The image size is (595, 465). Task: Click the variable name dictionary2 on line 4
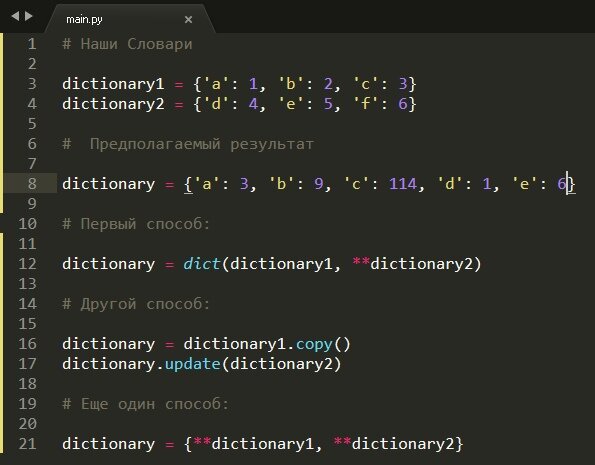pos(113,104)
